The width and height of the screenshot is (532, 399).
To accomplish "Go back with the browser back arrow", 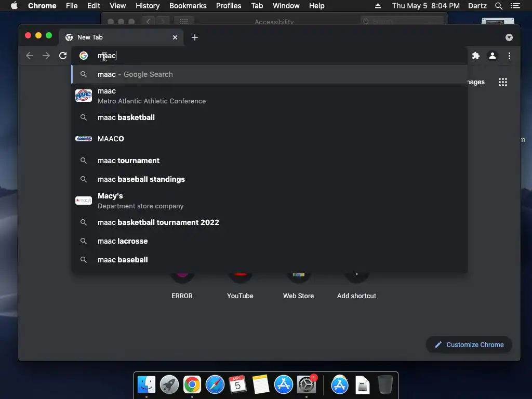I will [x=30, y=56].
